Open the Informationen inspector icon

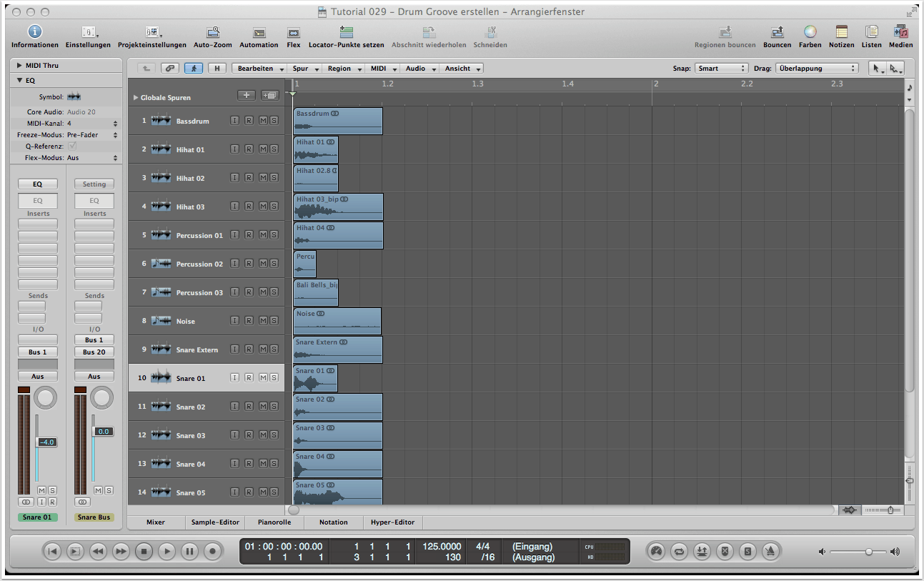(x=34, y=33)
